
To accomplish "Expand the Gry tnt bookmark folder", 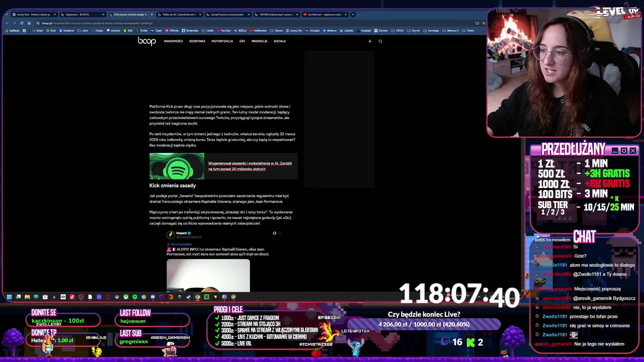I will click(414, 31).
